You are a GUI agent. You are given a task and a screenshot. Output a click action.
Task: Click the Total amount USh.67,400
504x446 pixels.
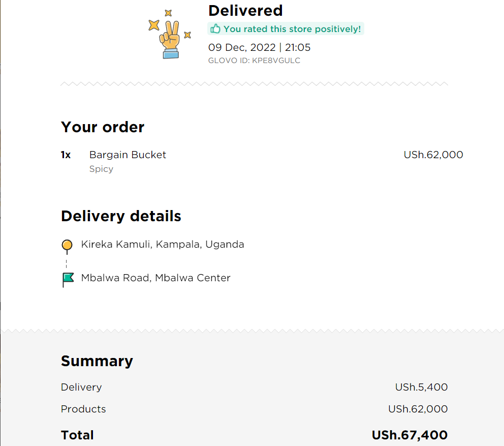[409, 435]
